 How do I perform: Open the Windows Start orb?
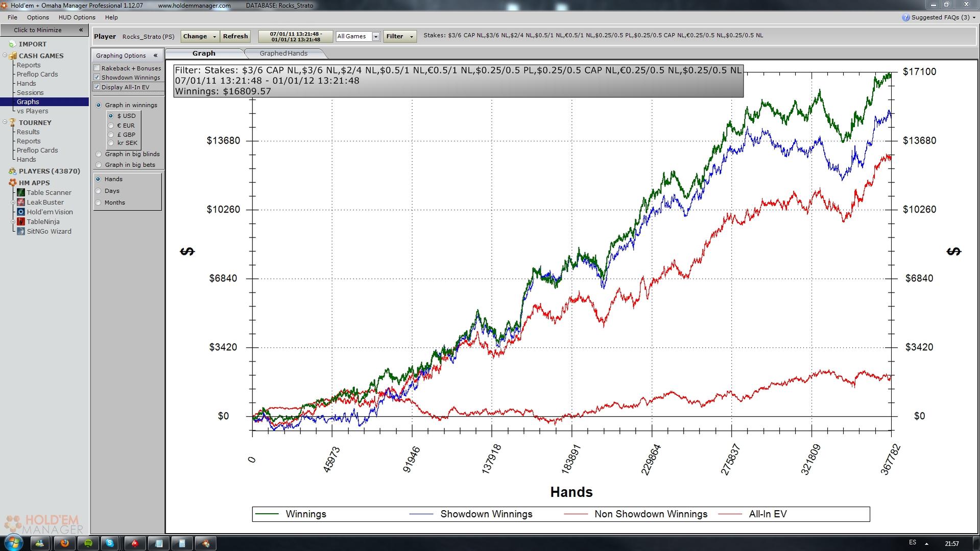pyautogui.click(x=13, y=543)
